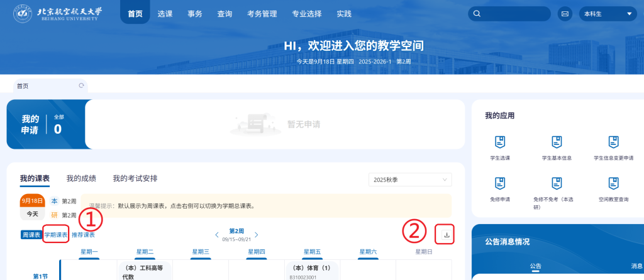Open the 学生基本信息 app icon
The image size is (644, 280).
point(556,143)
